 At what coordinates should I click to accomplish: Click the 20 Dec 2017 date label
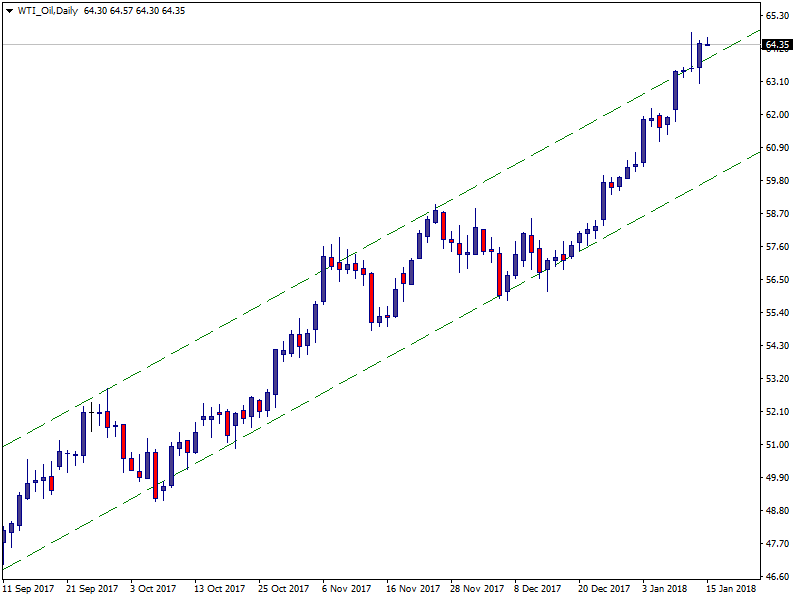(603, 589)
